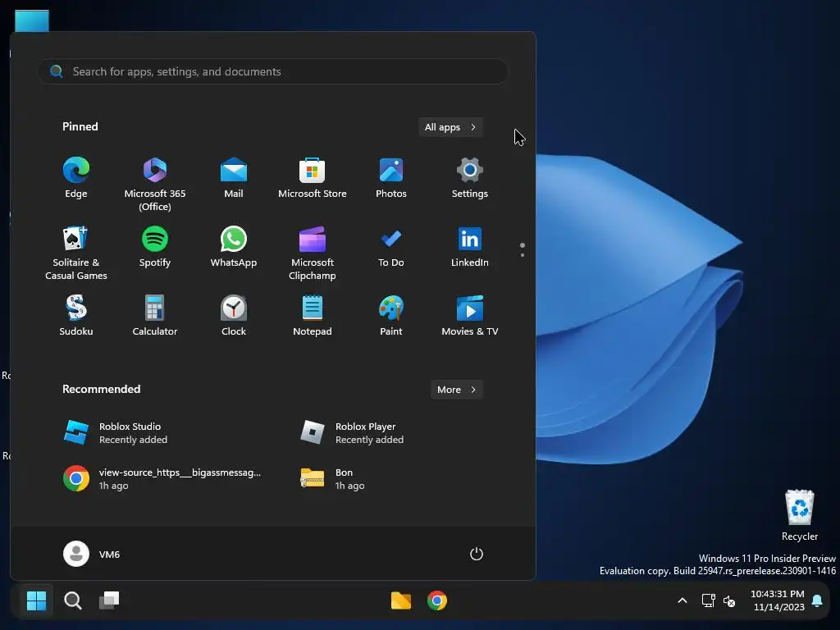840x630 pixels.
Task: Open the To Do app
Action: (391, 247)
